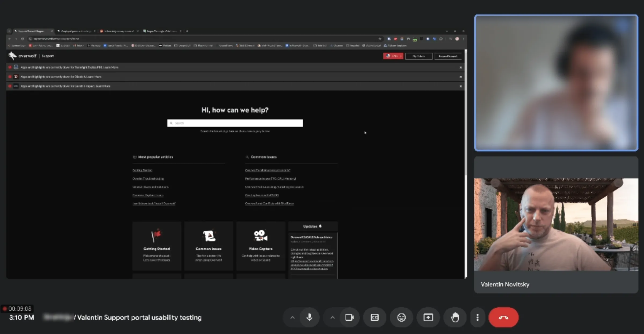
Task: Toggle closed captions in Meet
Action: point(375,317)
